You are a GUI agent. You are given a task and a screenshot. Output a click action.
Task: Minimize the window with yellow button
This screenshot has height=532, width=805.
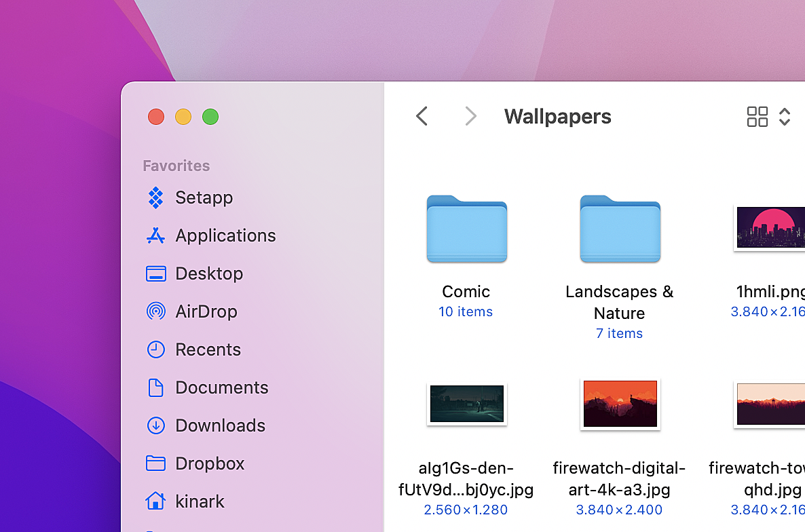pos(183,117)
